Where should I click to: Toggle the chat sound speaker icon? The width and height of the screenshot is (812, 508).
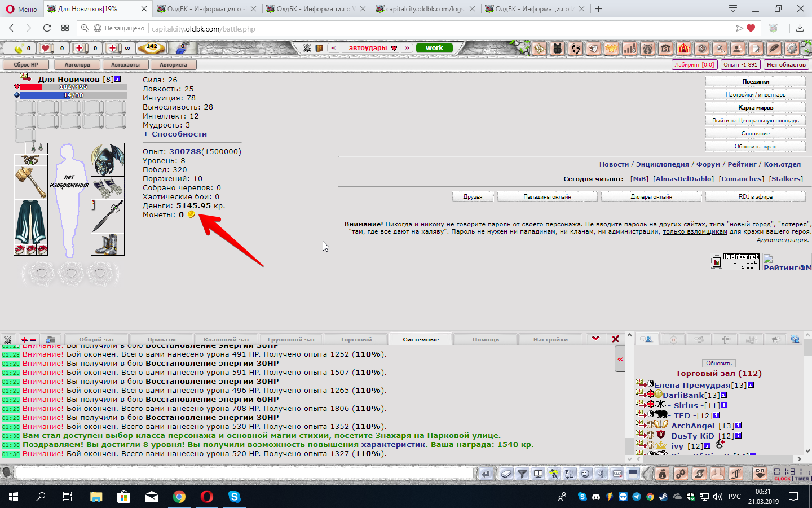(x=601, y=474)
